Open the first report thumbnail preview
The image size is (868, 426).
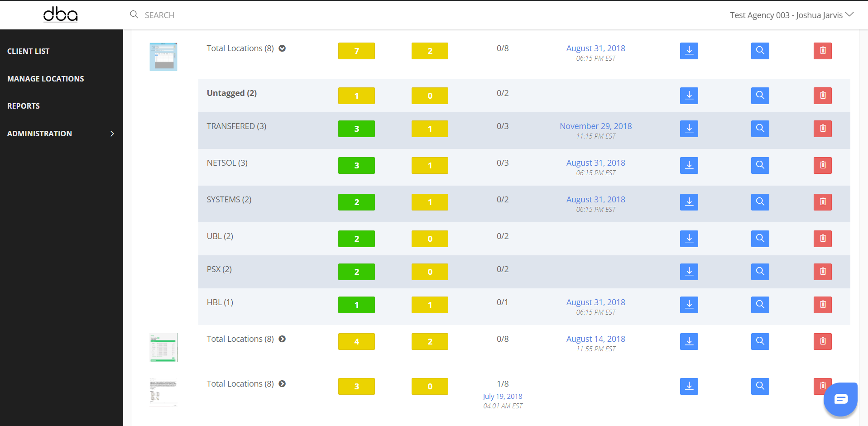point(163,57)
